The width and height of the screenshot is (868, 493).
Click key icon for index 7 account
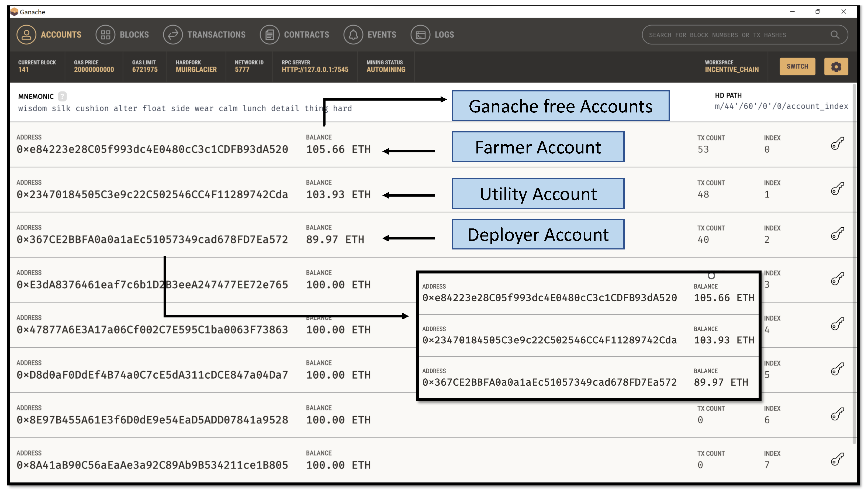point(837,459)
